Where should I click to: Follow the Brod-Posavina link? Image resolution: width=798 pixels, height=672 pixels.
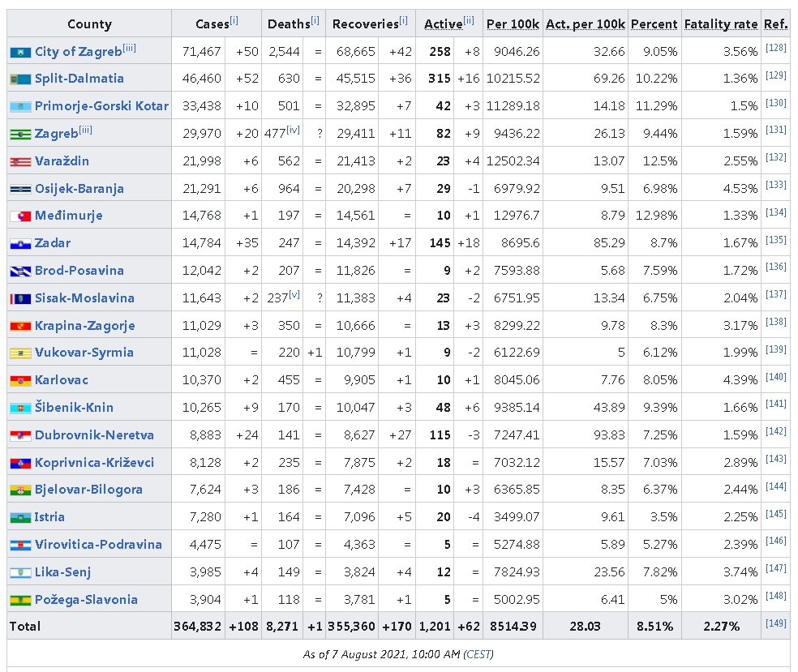click(79, 270)
